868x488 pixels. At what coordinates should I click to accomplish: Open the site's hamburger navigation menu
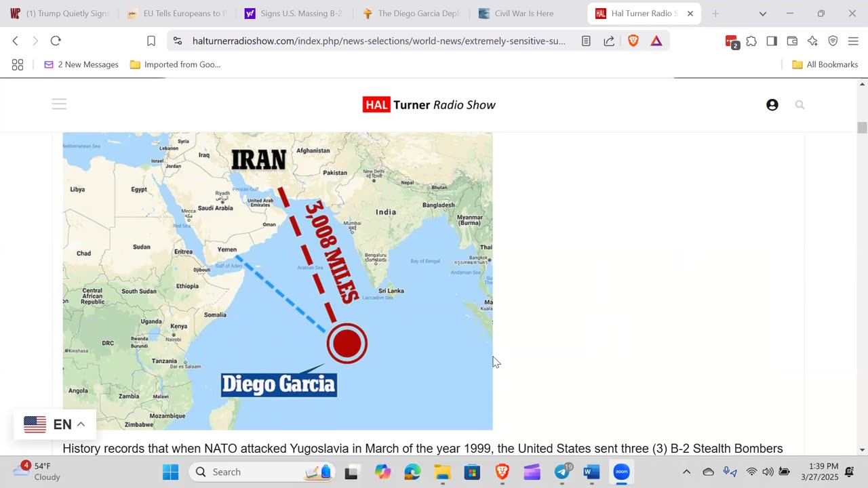pos(59,104)
